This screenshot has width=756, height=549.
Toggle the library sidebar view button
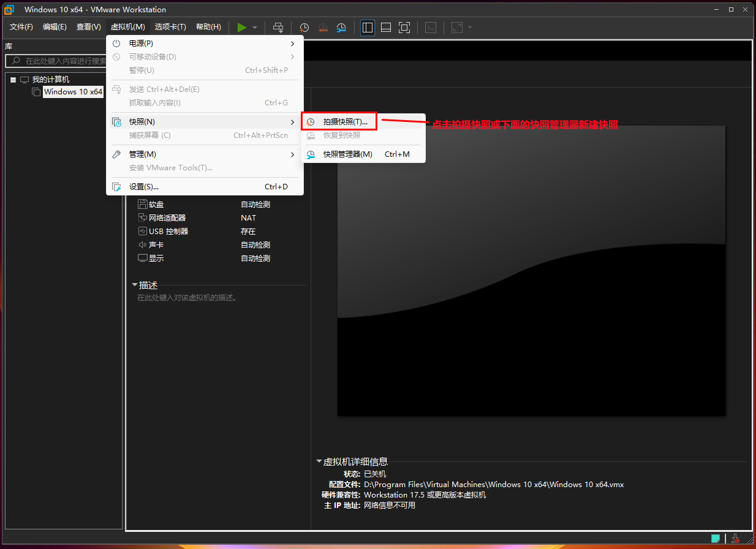(x=368, y=27)
